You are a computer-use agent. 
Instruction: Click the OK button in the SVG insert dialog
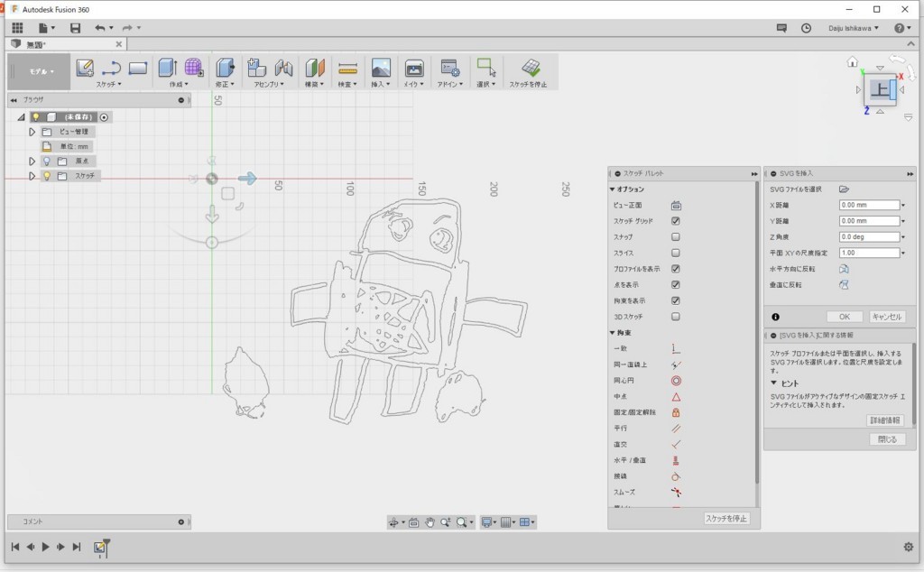pos(845,317)
